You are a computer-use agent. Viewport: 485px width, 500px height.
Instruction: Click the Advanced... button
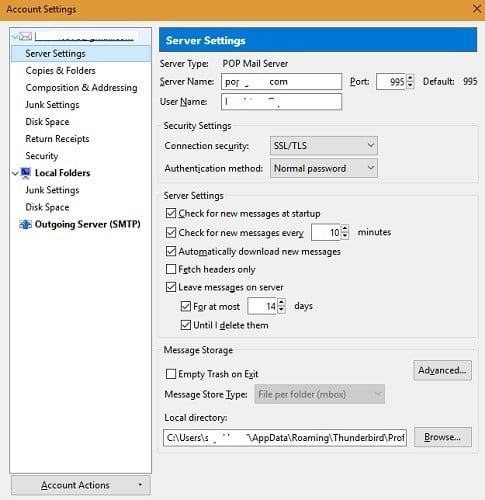point(443,370)
